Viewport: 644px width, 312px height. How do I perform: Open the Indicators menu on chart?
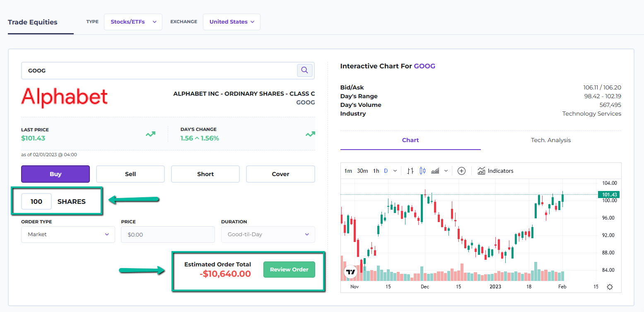click(x=495, y=171)
